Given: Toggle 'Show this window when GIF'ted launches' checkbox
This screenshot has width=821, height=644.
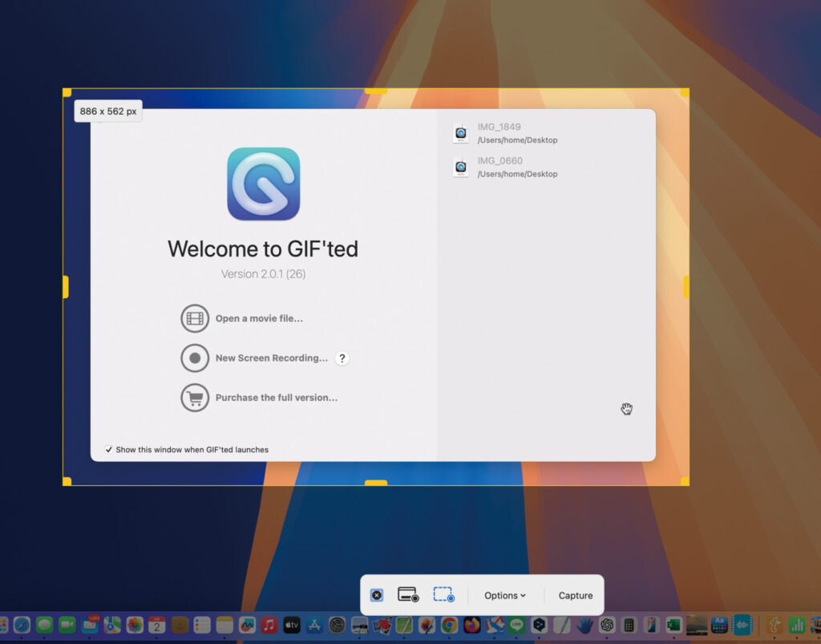Looking at the screenshot, I should (108, 450).
